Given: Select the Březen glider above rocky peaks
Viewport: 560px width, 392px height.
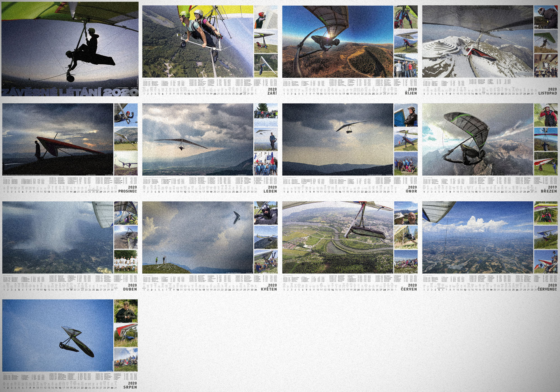Looking at the screenshot, I should (x=478, y=139).
